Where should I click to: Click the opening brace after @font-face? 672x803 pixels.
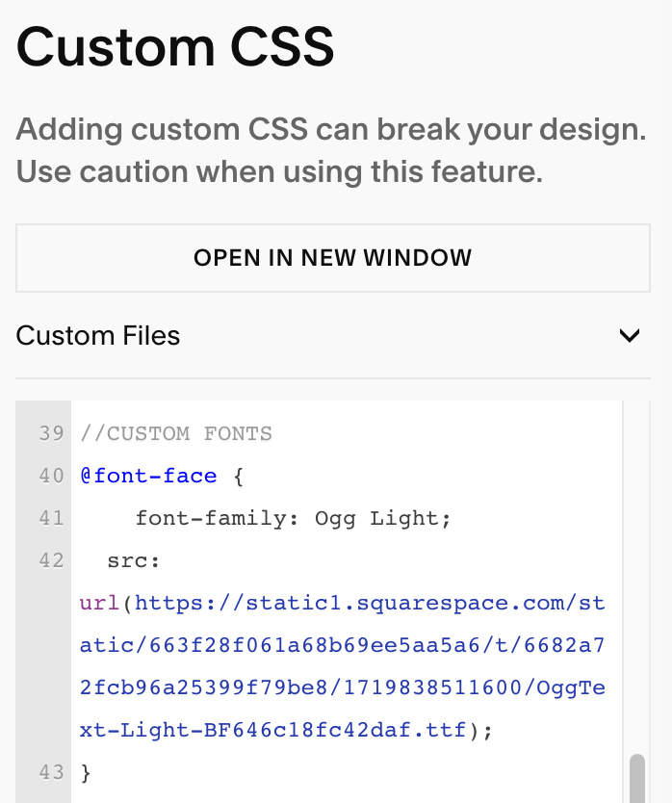(239, 477)
